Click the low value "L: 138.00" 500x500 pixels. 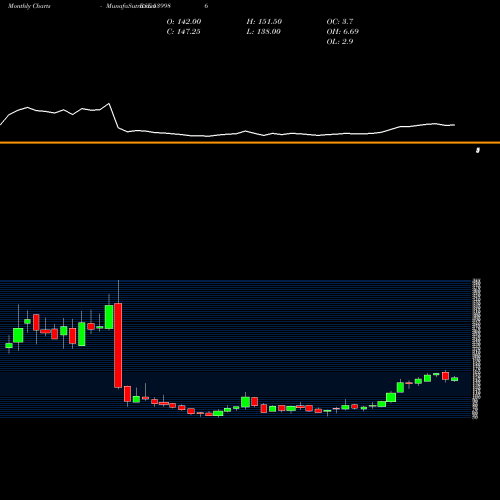(x=263, y=32)
